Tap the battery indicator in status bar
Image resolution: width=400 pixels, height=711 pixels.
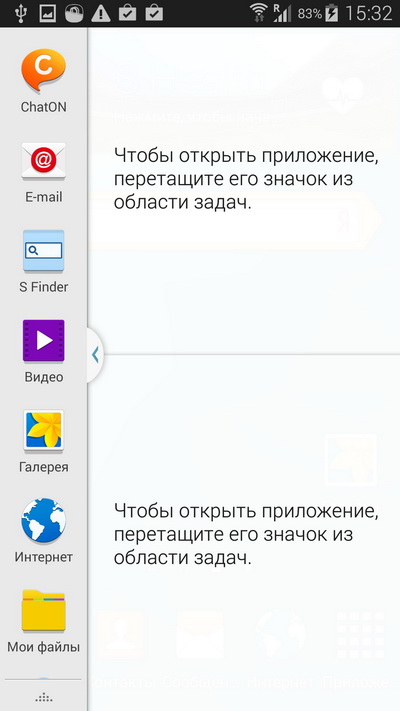coord(332,14)
